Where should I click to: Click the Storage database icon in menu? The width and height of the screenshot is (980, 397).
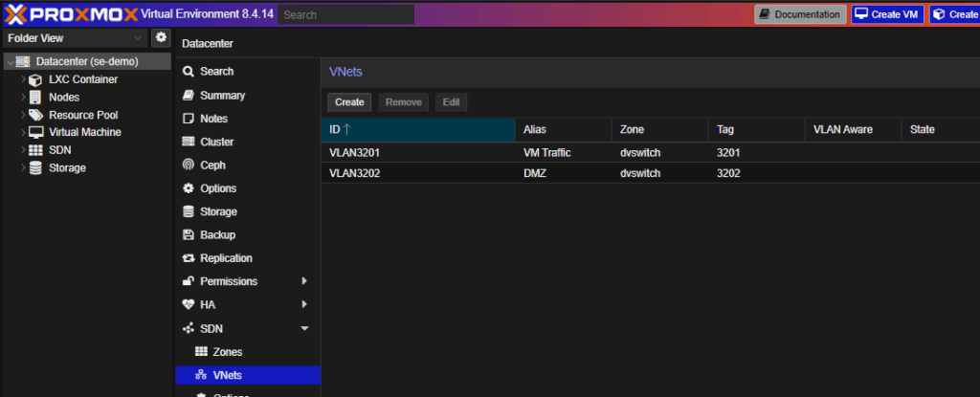[x=189, y=212]
